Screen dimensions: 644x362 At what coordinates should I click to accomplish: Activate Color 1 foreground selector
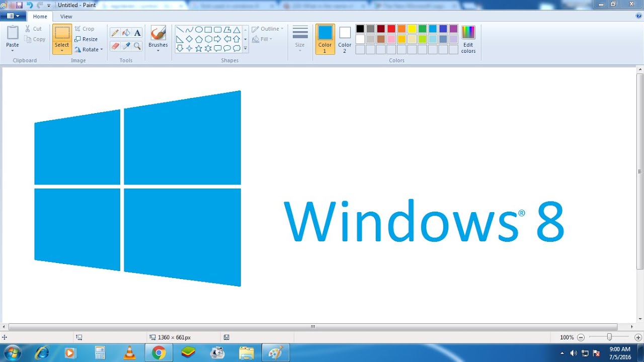pyautogui.click(x=325, y=39)
